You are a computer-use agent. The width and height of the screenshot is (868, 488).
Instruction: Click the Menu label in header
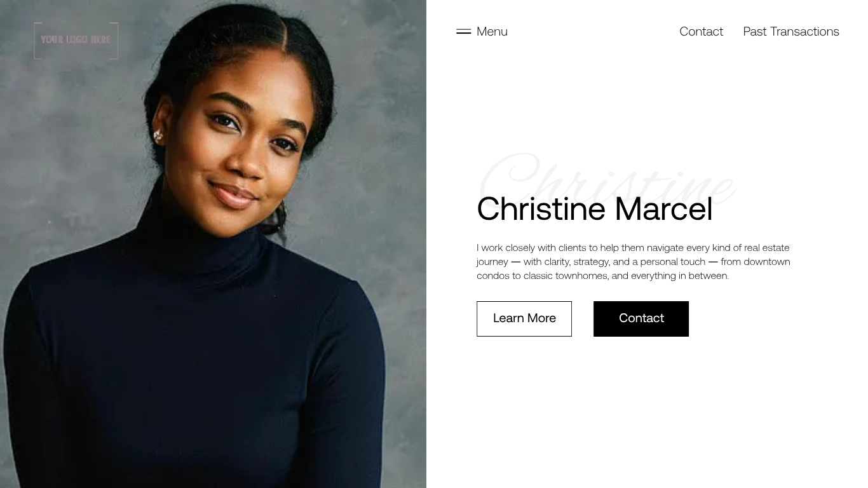click(492, 31)
